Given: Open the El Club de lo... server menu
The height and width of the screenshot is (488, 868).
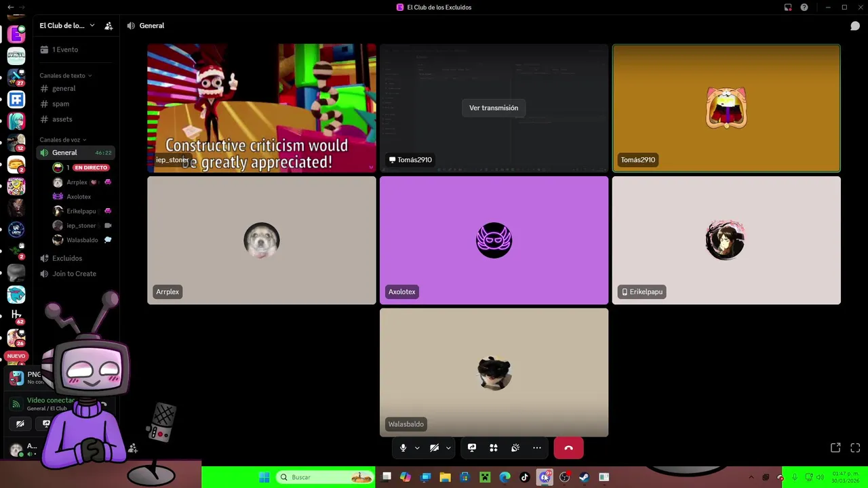Looking at the screenshot, I should click(66, 26).
